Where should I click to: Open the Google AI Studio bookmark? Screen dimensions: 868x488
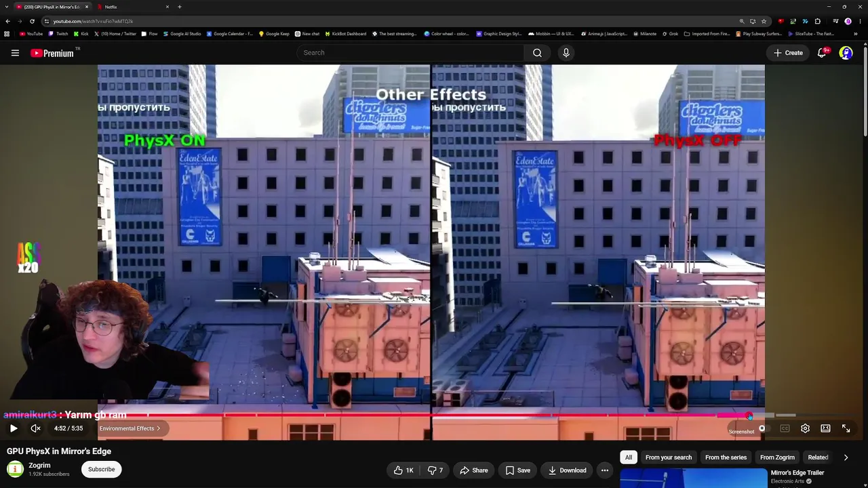point(182,34)
